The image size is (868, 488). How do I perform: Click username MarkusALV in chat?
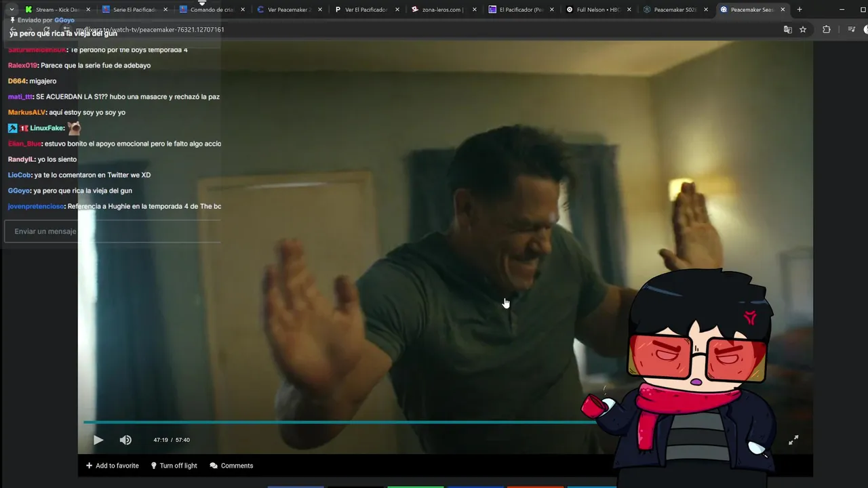tap(26, 113)
